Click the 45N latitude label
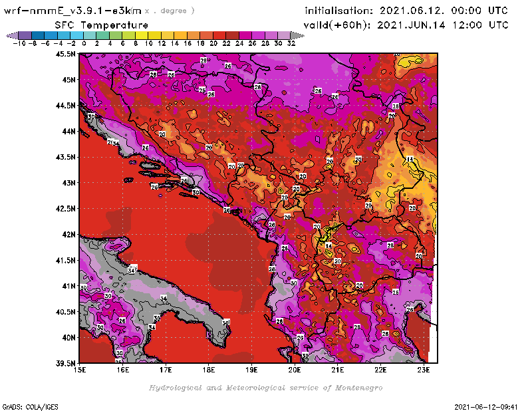The height and width of the screenshot is (411, 532). tap(68, 80)
